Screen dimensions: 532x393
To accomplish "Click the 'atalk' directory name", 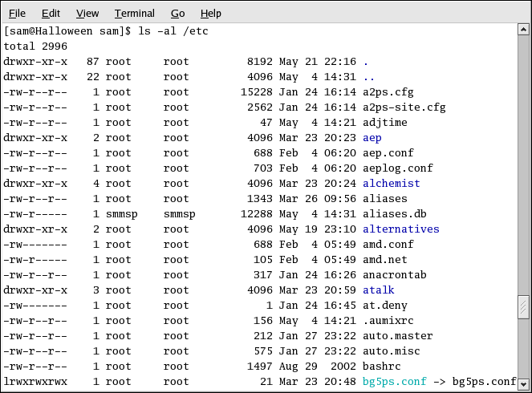I will 378,290.
